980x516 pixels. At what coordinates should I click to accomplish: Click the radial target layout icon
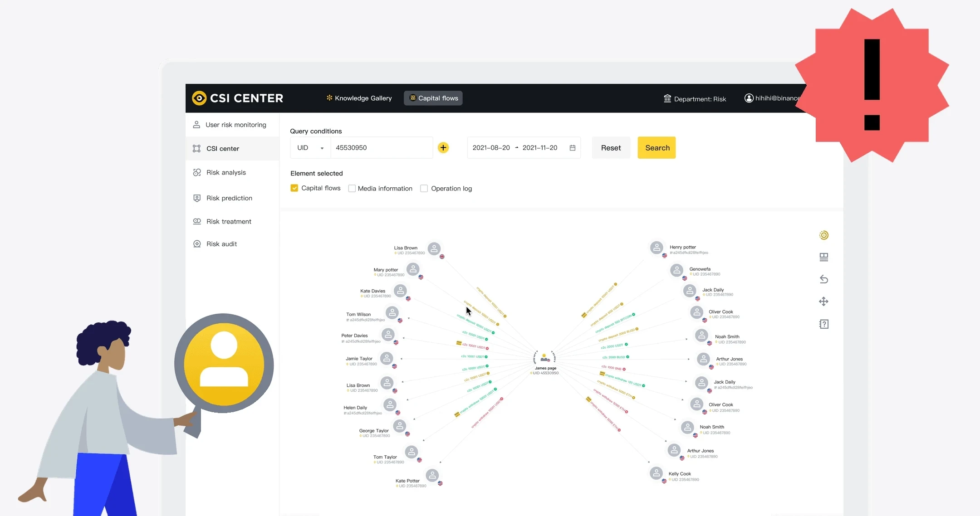click(x=824, y=235)
